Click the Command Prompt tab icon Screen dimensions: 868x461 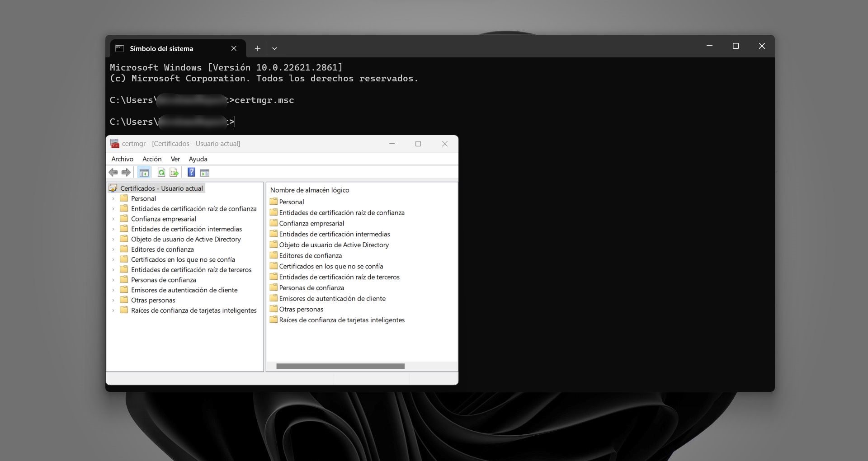(119, 48)
